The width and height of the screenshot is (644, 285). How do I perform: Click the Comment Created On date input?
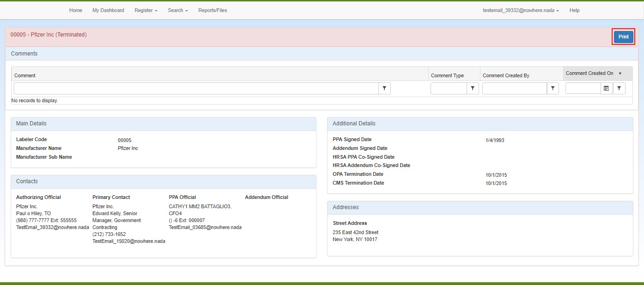click(x=583, y=88)
